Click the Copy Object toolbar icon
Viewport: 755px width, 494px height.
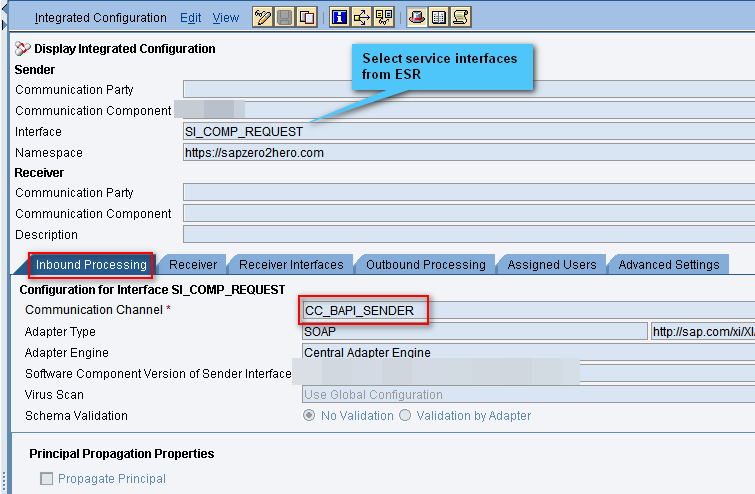click(x=307, y=17)
